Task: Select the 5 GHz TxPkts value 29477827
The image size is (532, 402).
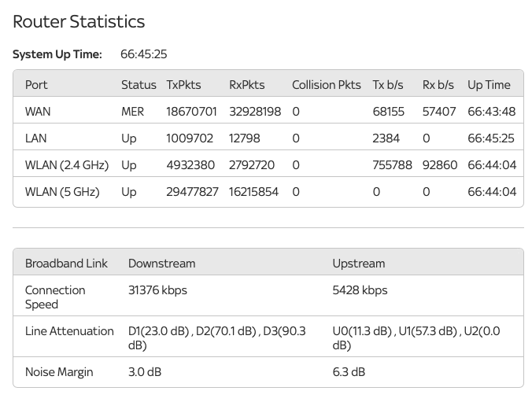Action: coord(192,192)
